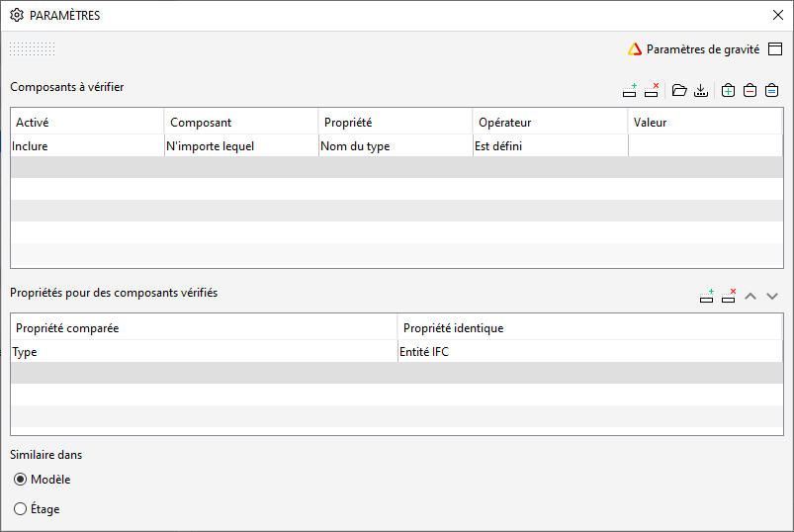The height and width of the screenshot is (532, 794).
Task: Delete row from Propriétés pour composants vérifiés
Action: (728, 296)
